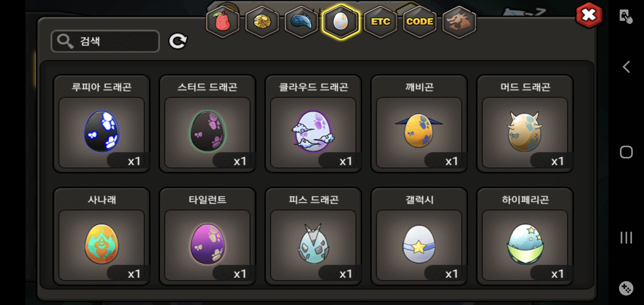Pick the 깨비곤 egg item
Screen dimensions: 644x305
coord(419,124)
